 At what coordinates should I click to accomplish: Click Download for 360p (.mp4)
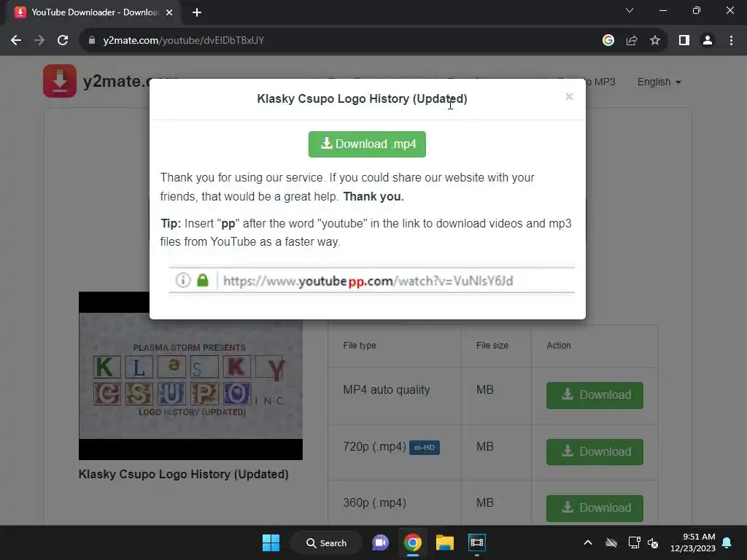595,508
